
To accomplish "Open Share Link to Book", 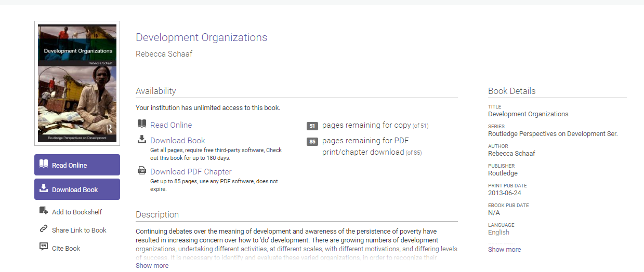I will [79, 230].
